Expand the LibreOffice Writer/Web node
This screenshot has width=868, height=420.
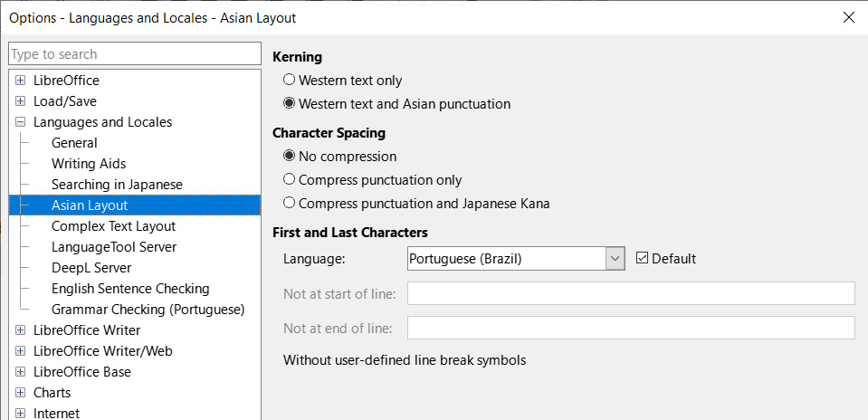click(x=21, y=351)
